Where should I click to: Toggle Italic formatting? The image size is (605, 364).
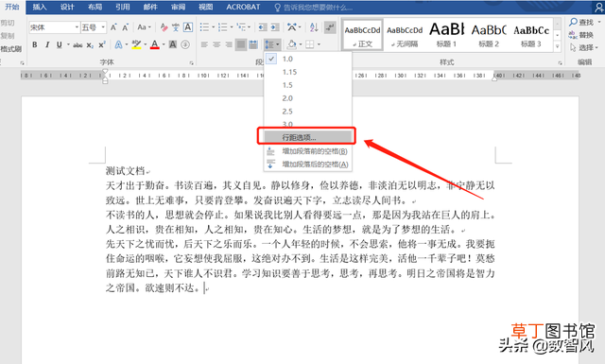coord(47,44)
